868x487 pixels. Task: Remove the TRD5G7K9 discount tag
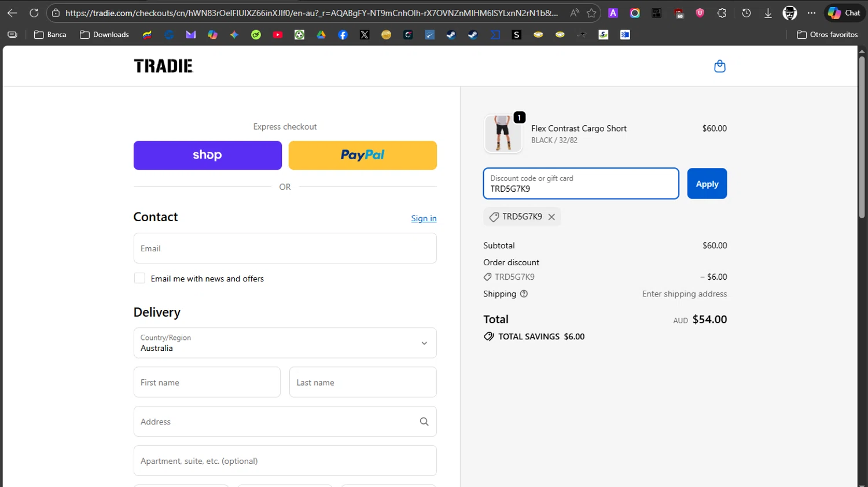pyautogui.click(x=551, y=217)
